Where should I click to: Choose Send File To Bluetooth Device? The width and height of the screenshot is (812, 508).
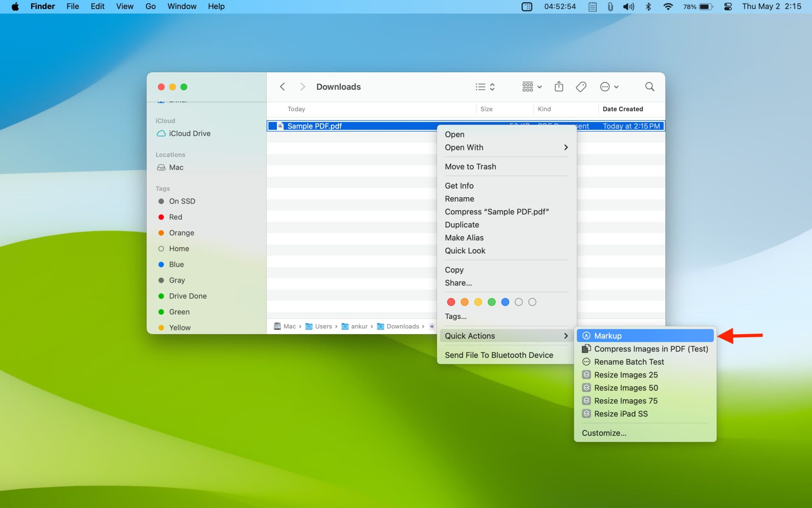tap(506, 355)
